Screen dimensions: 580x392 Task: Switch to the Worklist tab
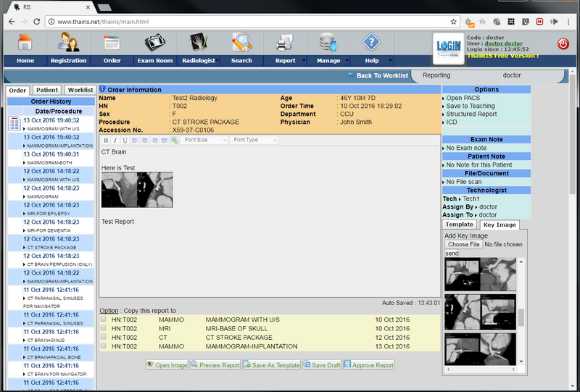click(x=80, y=90)
